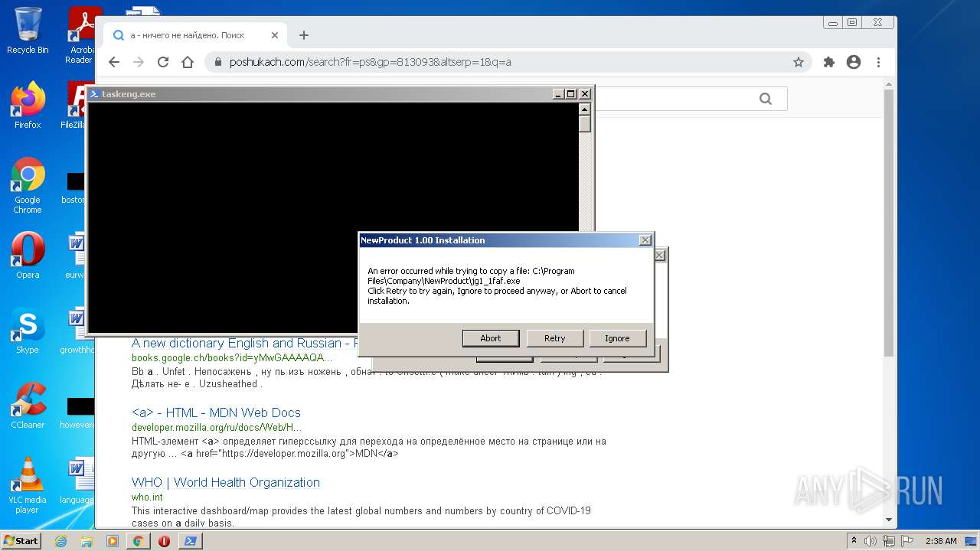This screenshot has width=980, height=551.
Task: Close the NewProduct 1.00 Installation dialog
Action: pos(645,240)
